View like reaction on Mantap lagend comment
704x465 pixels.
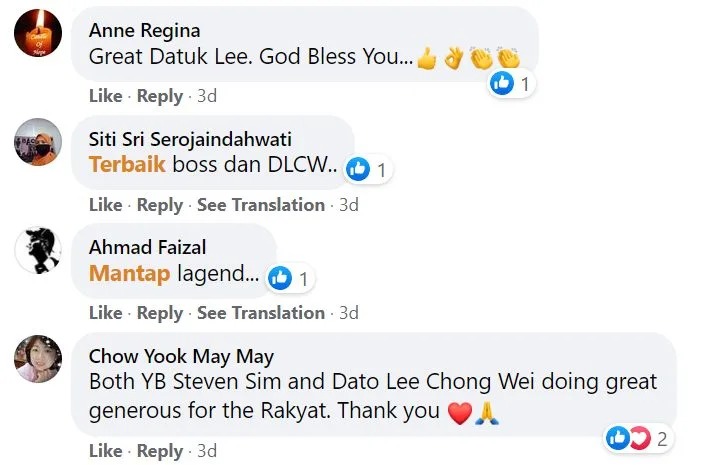[x=290, y=278]
